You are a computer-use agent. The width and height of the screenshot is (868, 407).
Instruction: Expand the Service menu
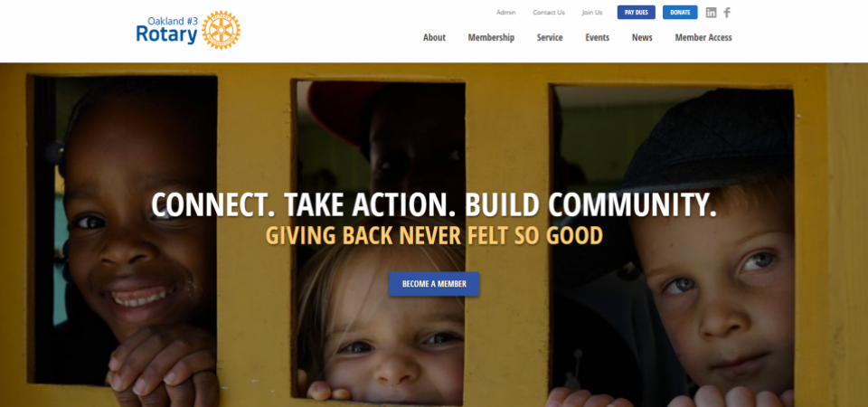(550, 38)
